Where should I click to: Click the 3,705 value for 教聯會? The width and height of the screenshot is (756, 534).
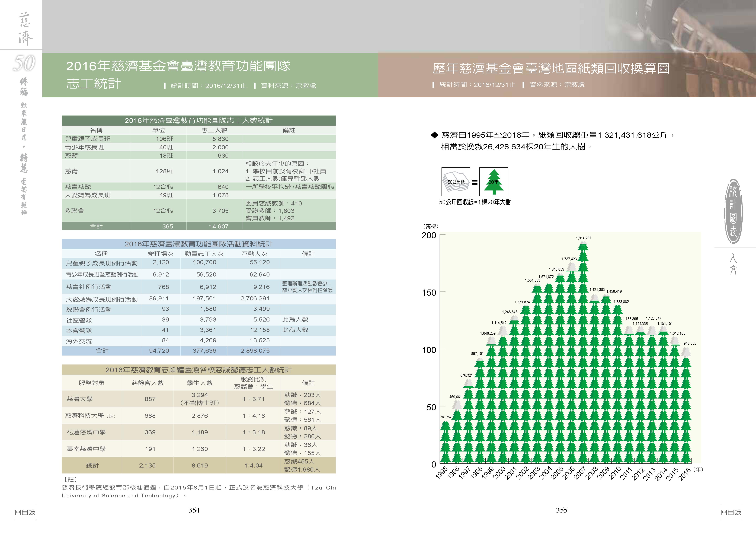(220, 211)
